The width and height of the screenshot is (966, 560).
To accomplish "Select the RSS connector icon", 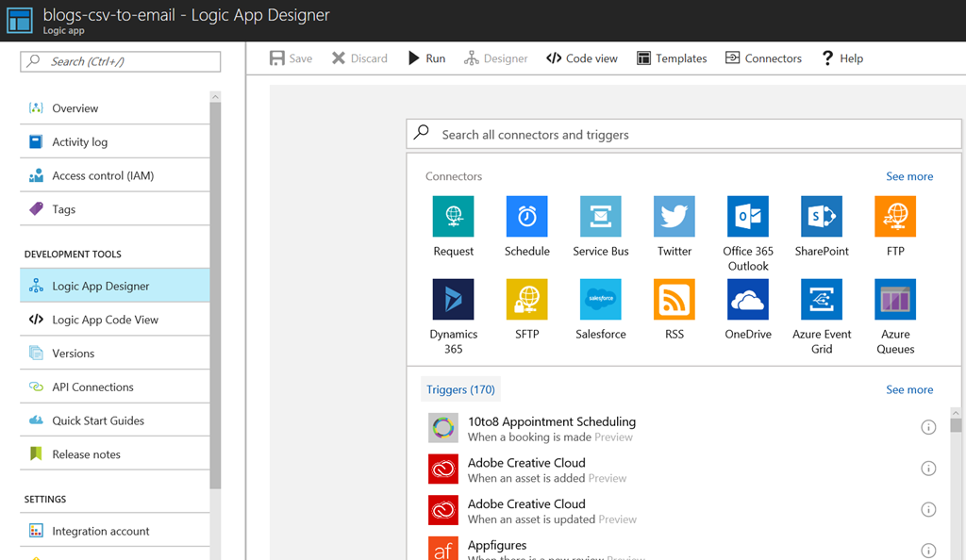I will [674, 300].
